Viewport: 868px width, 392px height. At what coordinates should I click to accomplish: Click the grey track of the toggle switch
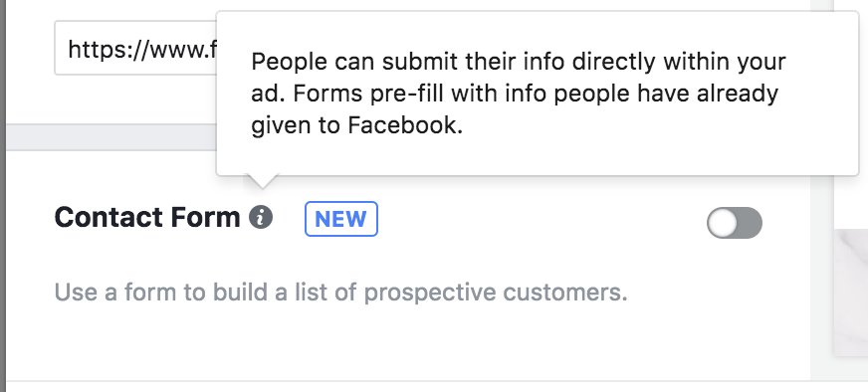coord(751,223)
